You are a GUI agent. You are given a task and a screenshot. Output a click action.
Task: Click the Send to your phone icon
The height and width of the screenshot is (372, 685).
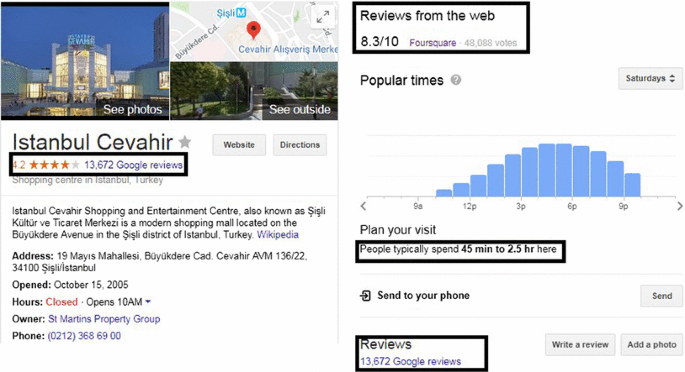click(x=365, y=296)
